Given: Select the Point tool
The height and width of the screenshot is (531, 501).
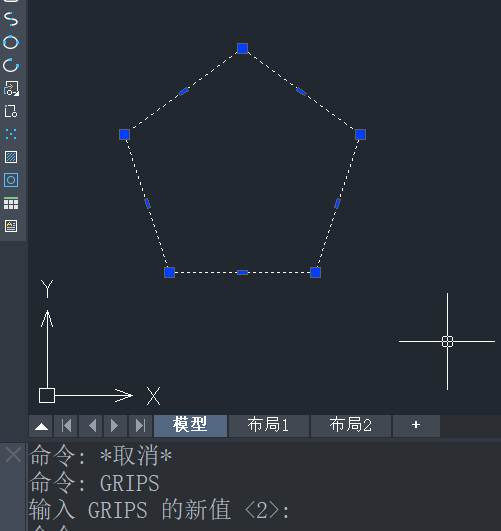Looking at the screenshot, I should pos(11,134).
